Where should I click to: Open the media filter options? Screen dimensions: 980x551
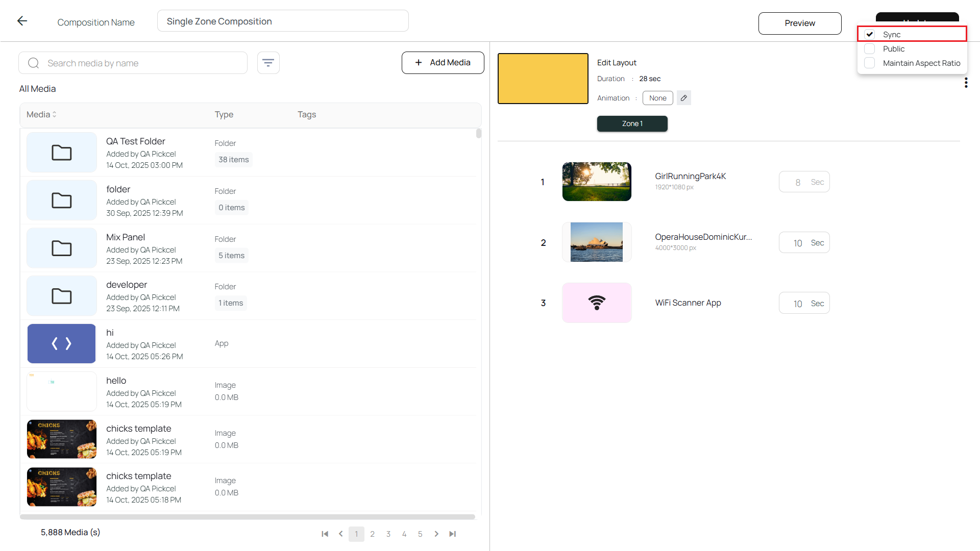(268, 62)
